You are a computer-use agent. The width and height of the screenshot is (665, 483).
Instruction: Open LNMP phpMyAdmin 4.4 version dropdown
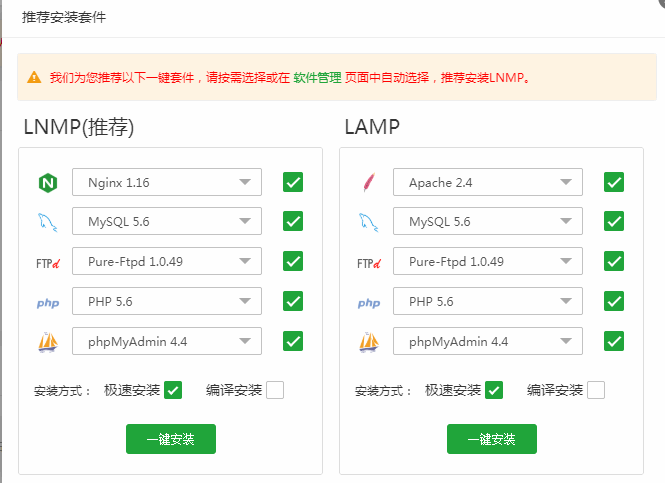pyautogui.click(x=167, y=341)
